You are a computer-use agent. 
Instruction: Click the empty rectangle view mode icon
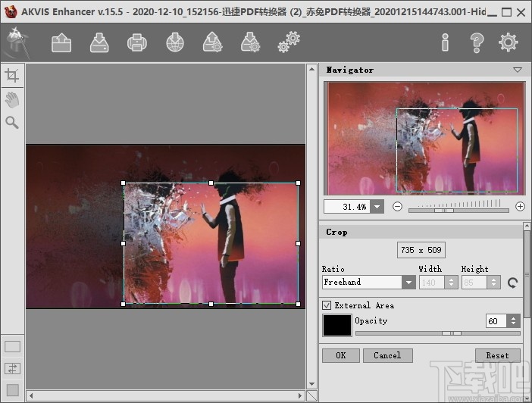coord(13,347)
